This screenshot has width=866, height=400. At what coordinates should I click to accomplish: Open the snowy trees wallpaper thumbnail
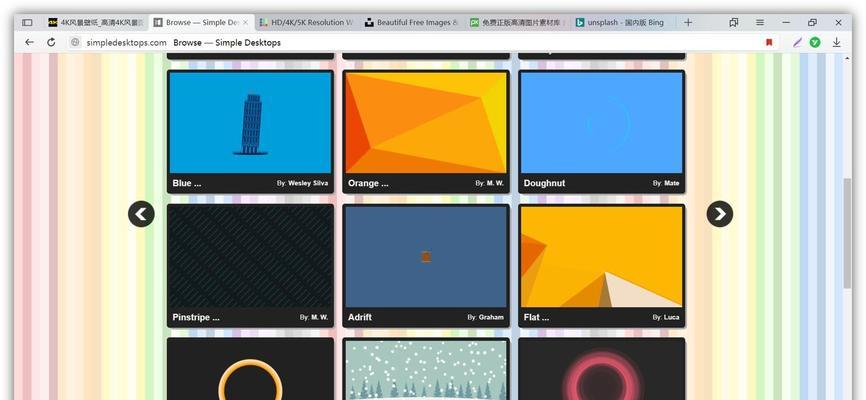pyautogui.click(x=426, y=370)
